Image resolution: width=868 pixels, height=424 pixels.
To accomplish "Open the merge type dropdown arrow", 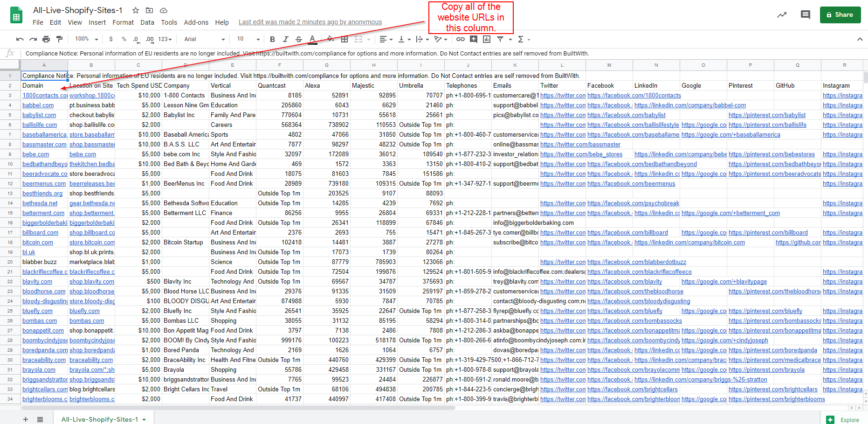I will [369, 39].
